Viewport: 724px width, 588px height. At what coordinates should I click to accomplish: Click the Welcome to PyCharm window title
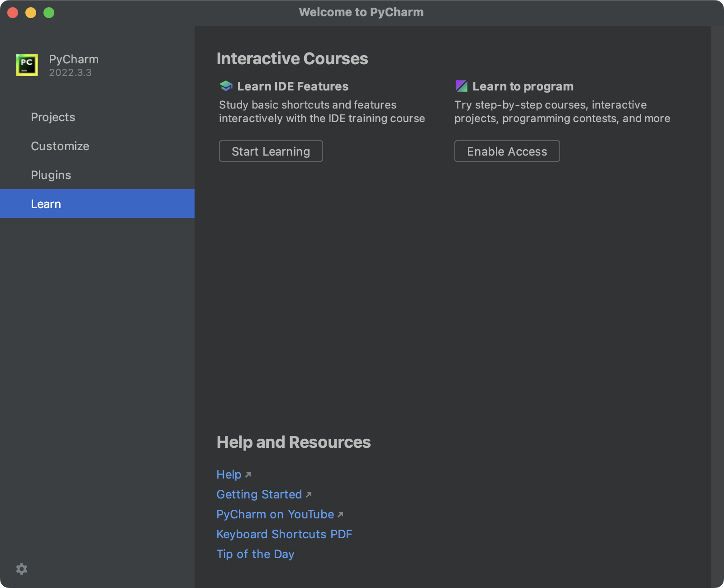[361, 12]
